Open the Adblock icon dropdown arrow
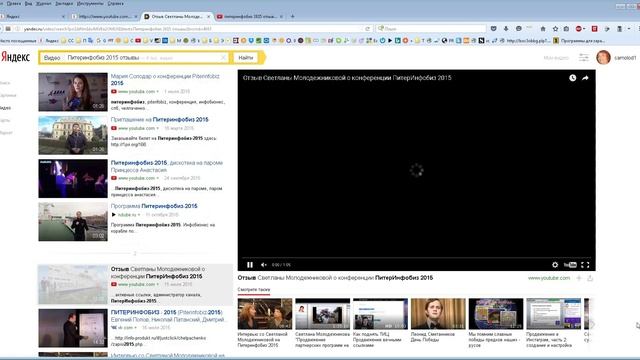640x360 pixels. (x=584, y=29)
